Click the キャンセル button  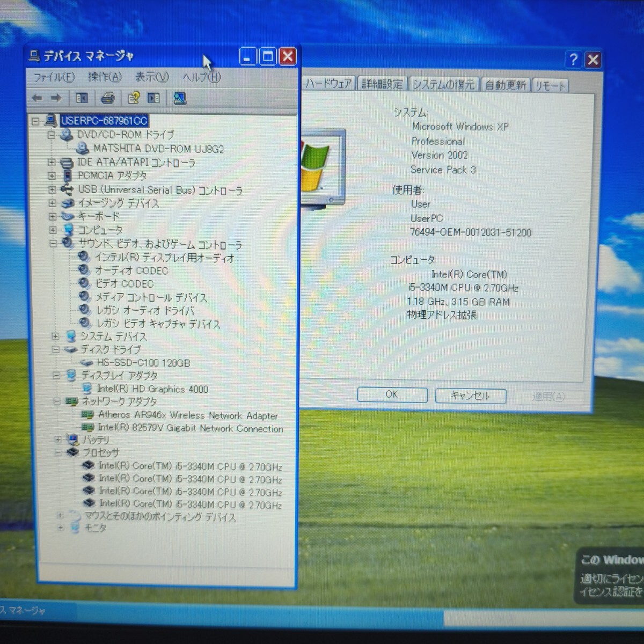pyautogui.click(x=471, y=396)
